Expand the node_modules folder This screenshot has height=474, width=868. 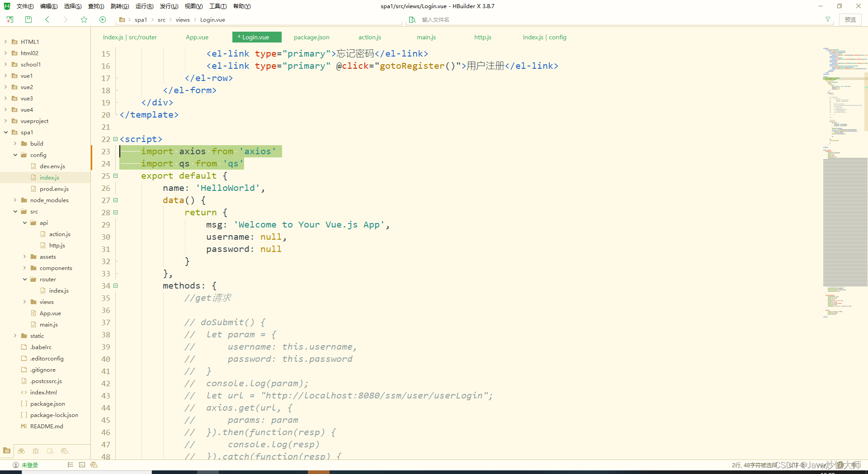14,200
